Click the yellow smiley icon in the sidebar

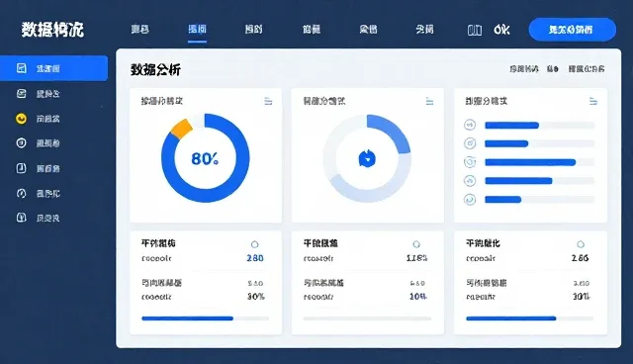[21, 119]
